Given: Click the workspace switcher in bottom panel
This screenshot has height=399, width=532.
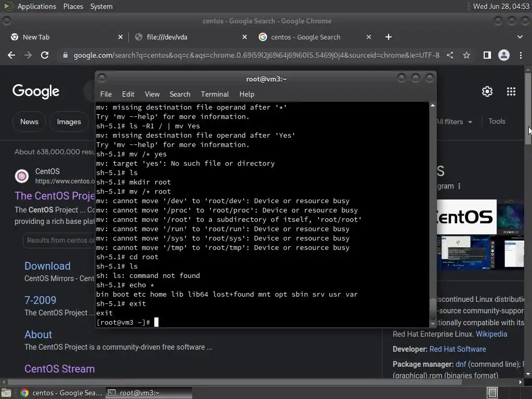Looking at the screenshot, I should [492, 393].
